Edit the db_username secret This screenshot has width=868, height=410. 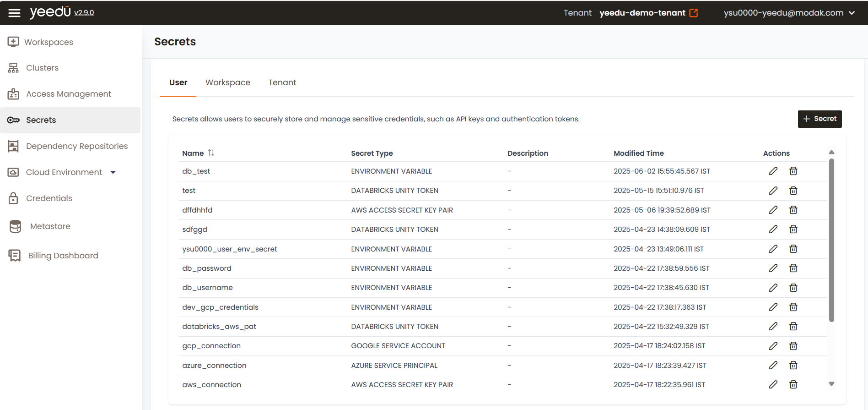pyautogui.click(x=773, y=288)
